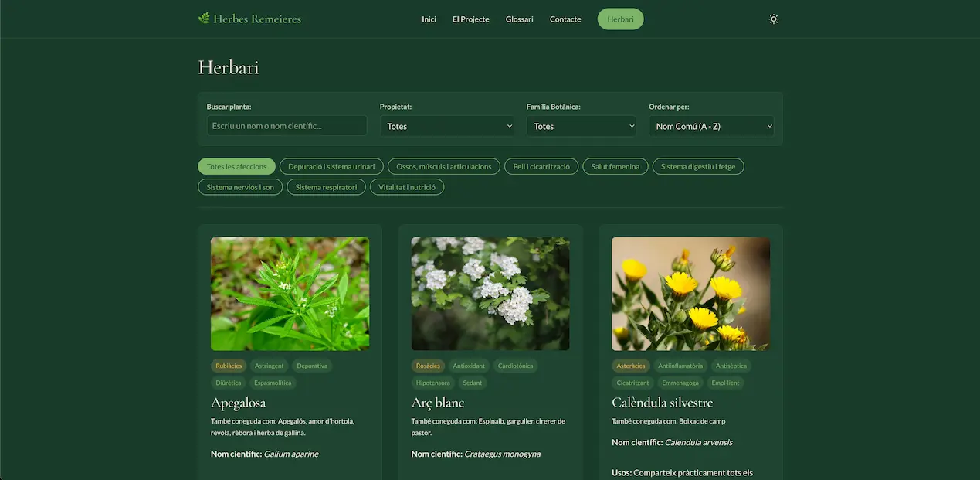Open El Projecte page
Image resolution: width=980 pixels, height=480 pixels.
[471, 19]
